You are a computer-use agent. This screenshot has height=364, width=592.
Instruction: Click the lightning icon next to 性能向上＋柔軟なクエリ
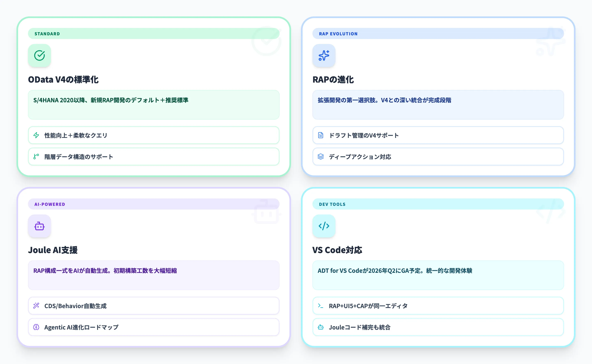(36, 135)
